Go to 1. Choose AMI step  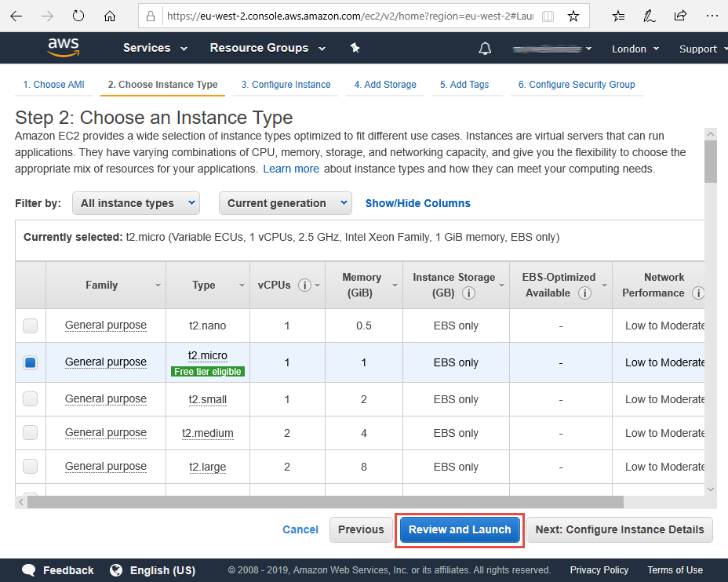[x=54, y=85]
